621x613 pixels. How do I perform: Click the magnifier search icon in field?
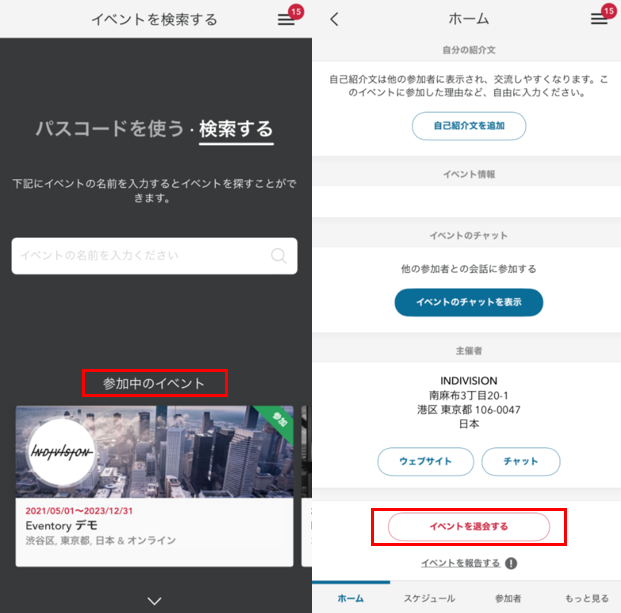coord(278,256)
